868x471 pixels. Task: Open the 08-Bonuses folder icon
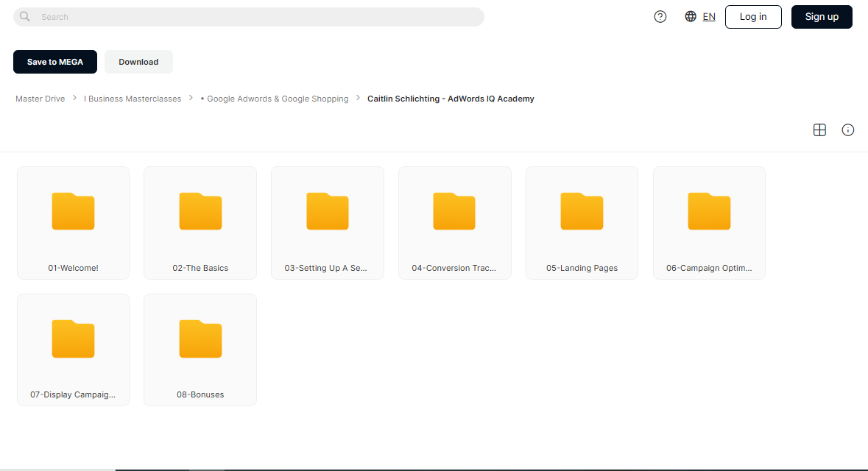click(x=200, y=339)
